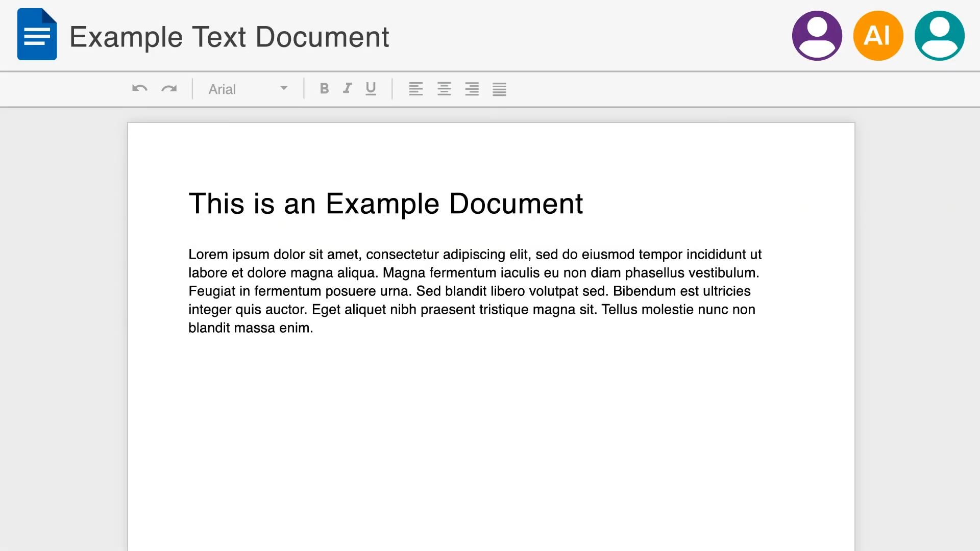The image size is (980, 551).
Task: Click the Undo arrow icon
Action: (x=139, y=89)
